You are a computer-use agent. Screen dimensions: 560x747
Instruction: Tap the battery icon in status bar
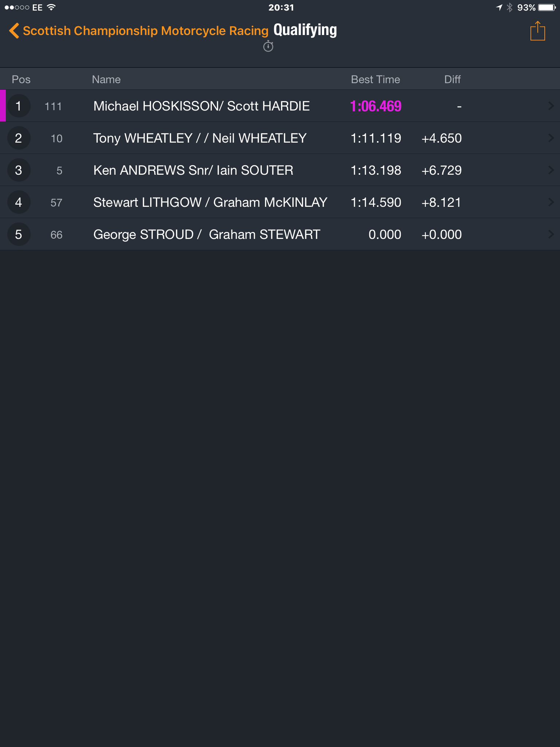(547, 7)
